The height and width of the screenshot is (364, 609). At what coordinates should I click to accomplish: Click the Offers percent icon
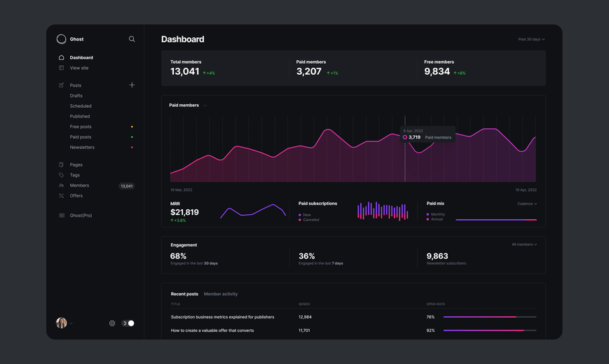click(x=62, y=196)
